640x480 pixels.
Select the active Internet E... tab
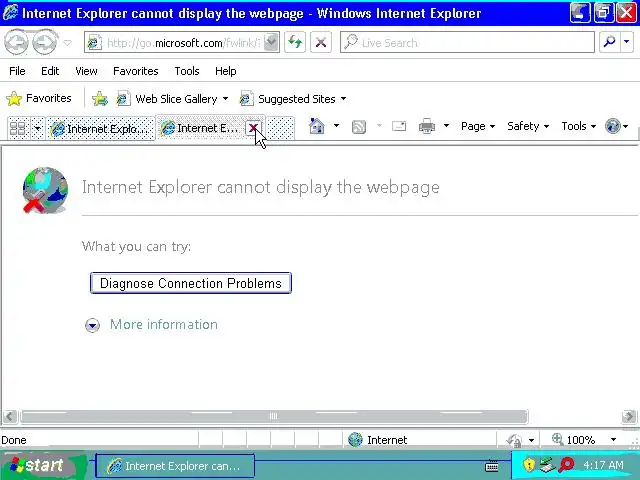click(x=202, y=128)
